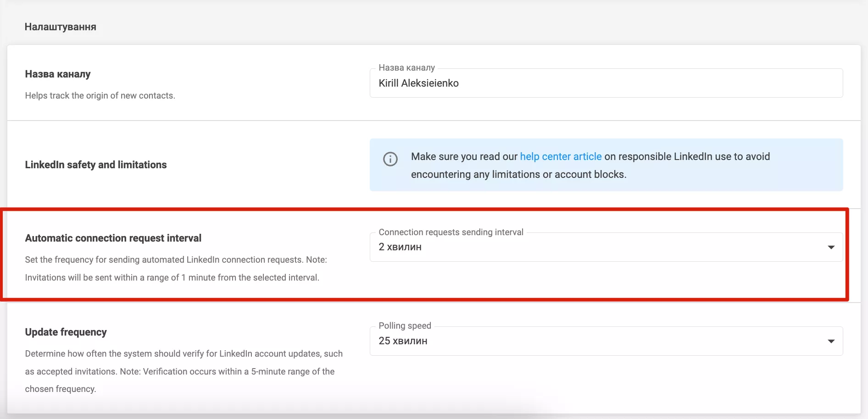Click the connection request frequency description text

tap(176, 268)
